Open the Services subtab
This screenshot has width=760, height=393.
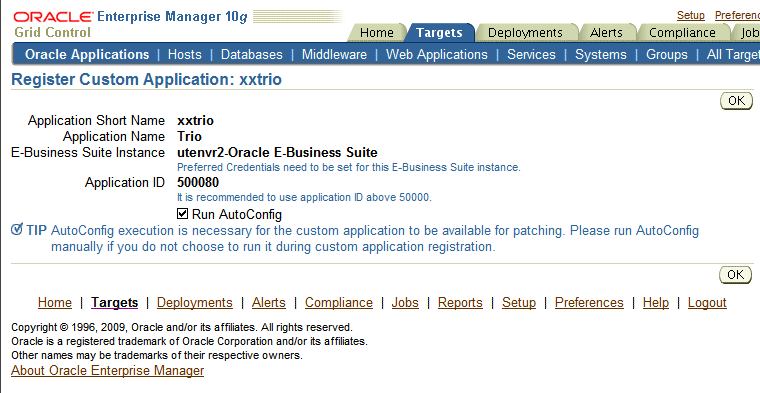[531, 54]
